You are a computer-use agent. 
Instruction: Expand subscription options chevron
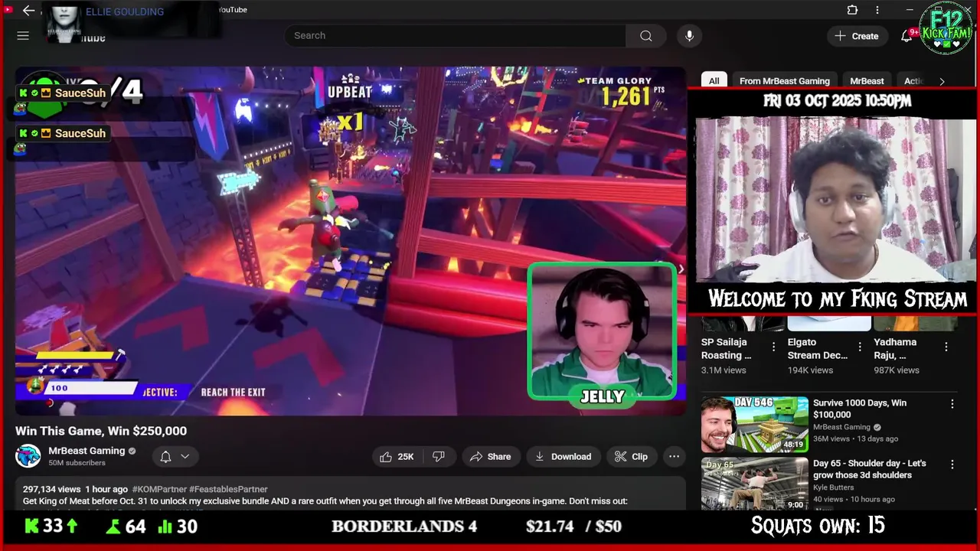[x=185, y=456]
